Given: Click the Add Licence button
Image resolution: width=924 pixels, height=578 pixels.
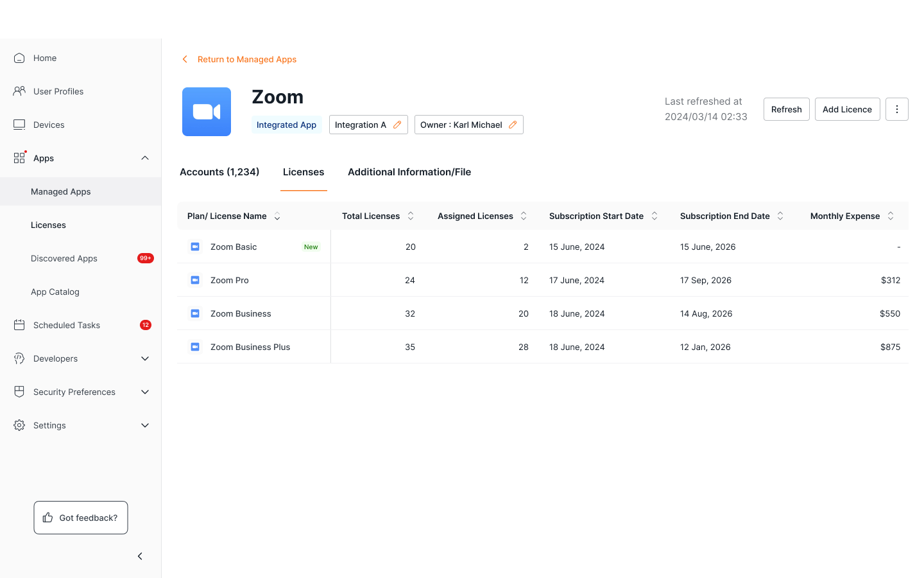Looking at the screenshot, I should (847, 109).
